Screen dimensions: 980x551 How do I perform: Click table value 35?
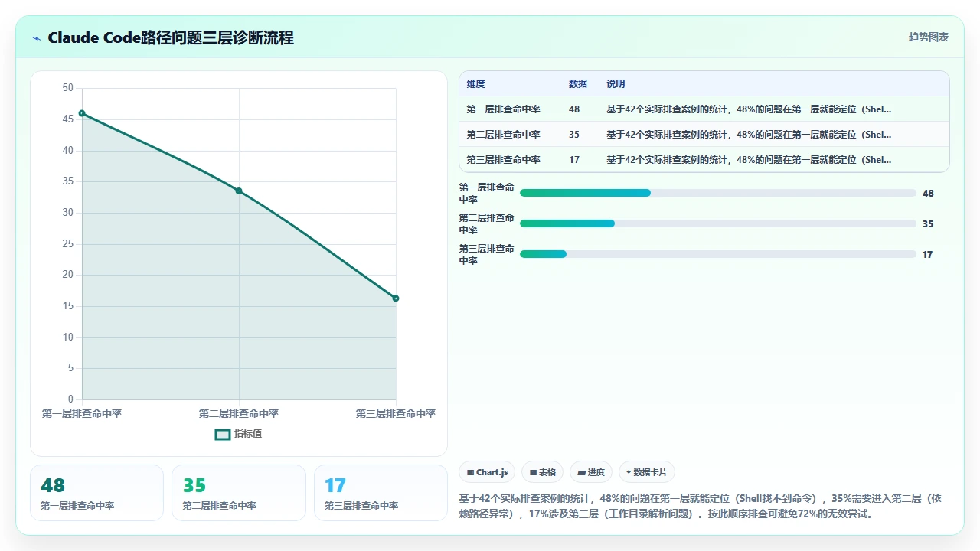tap(574, 135)
